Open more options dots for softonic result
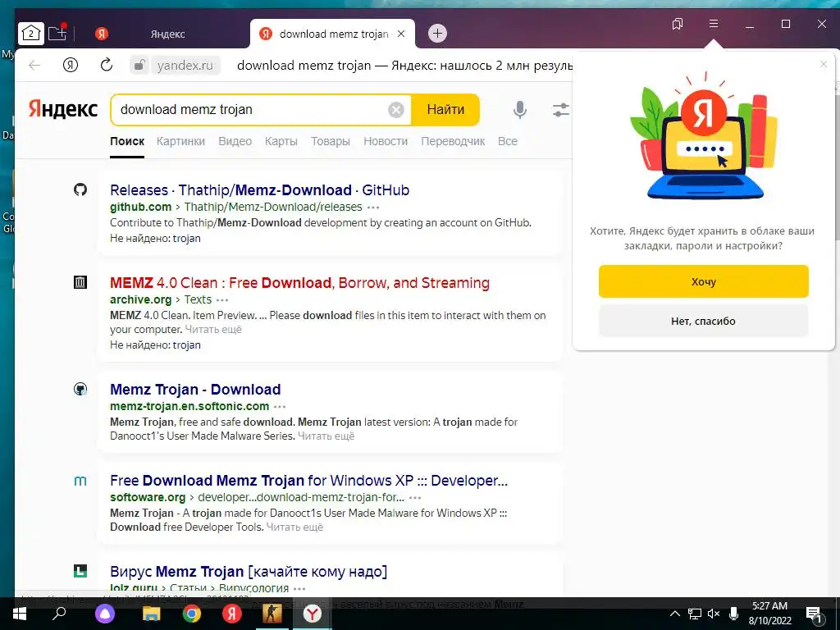The height and width of the screenshot is (630, 840). point(280,407)
